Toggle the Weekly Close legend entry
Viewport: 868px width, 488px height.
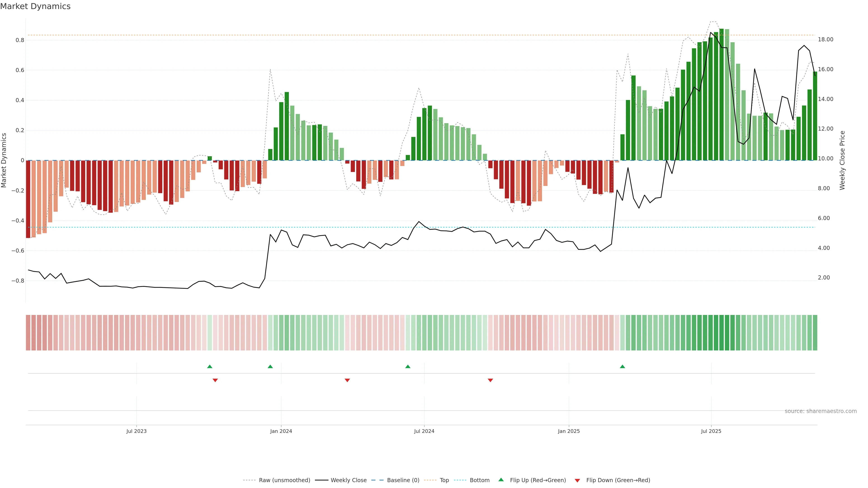pyautogui.click(x=348, y=480)
